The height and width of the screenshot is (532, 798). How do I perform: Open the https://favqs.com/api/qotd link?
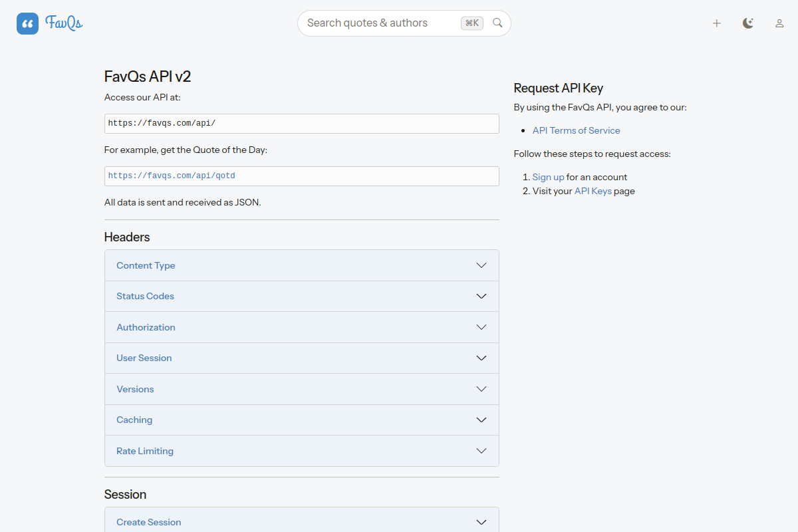click(x=172, y=176)
